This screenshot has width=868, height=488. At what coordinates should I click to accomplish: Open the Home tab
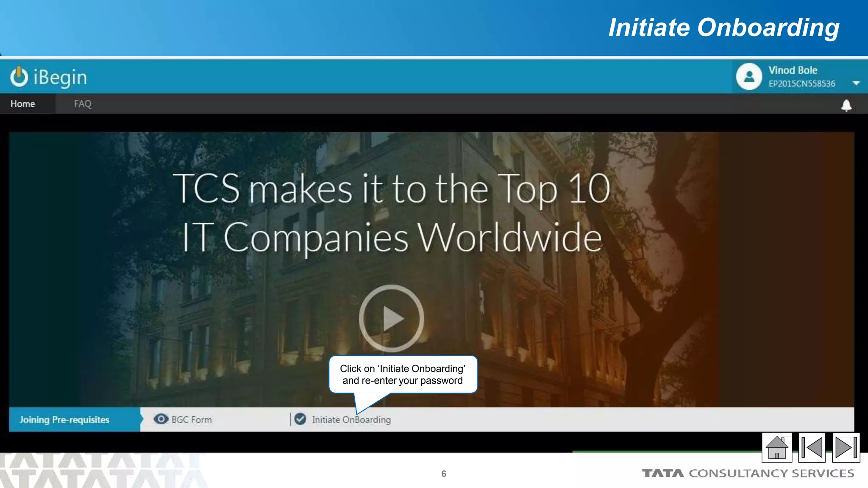tap(23, 104)
